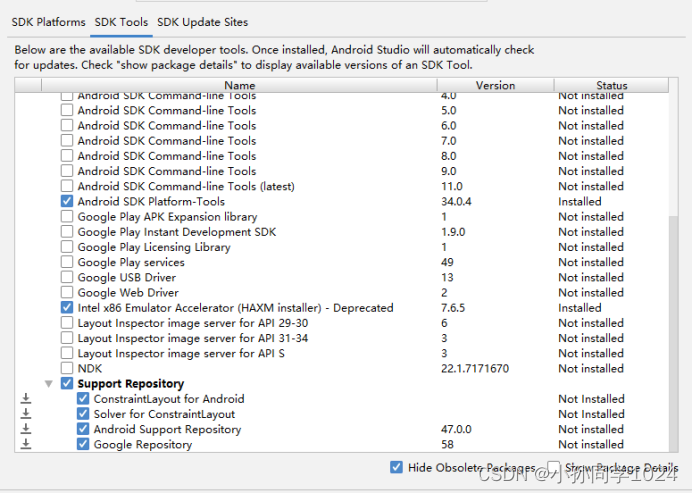
Task: Click download icon beside Android Support Repository
Action: 26,429
